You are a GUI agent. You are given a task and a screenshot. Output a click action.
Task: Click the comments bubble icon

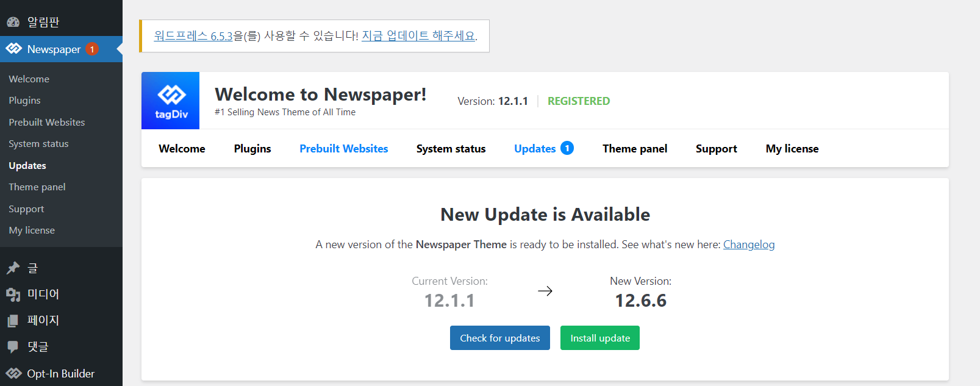(x=13, y=346)
